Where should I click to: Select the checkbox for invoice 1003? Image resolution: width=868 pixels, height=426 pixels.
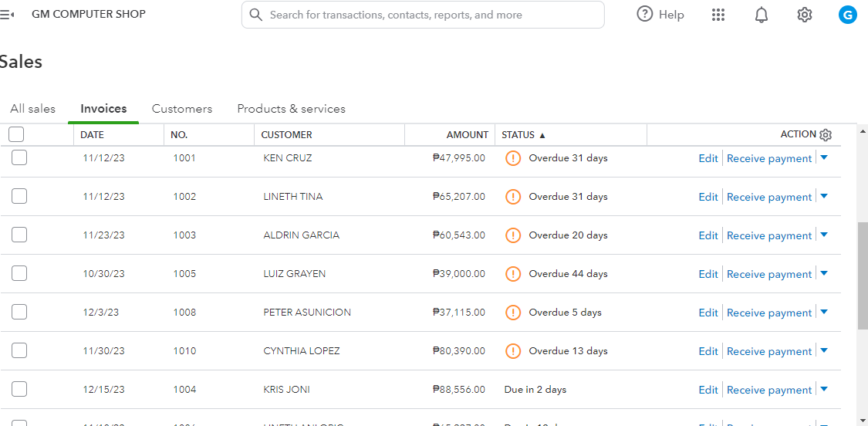tap(19, 235)
